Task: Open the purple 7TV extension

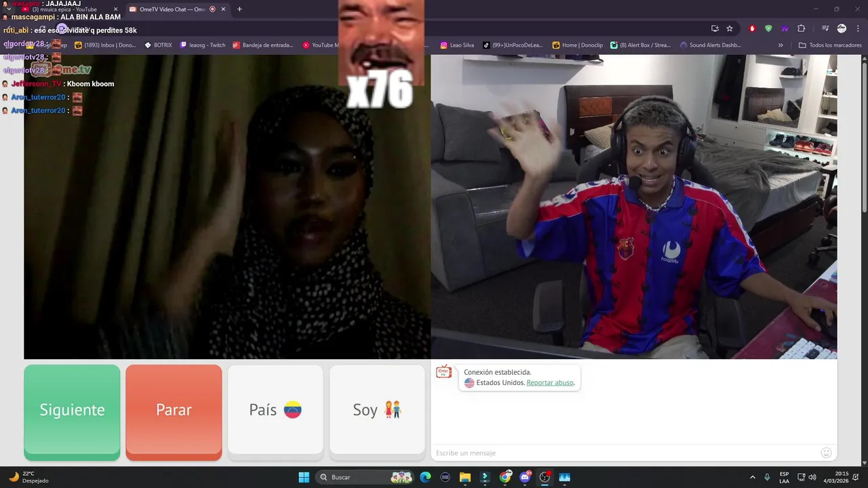Action: [785, 28]
